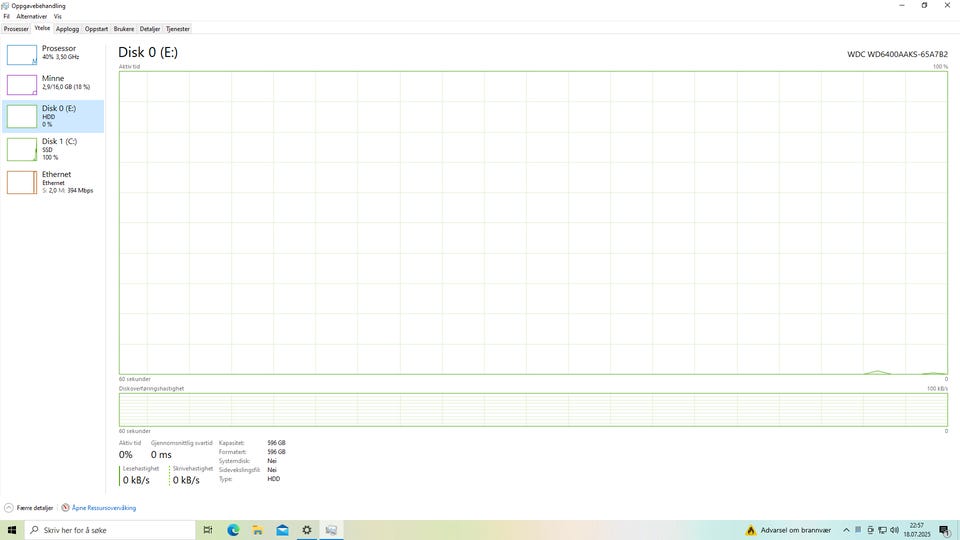This screenshot has height=540, width=960.
Task: Expand hidden system tray icons chevron
Action: click(846, 530)
